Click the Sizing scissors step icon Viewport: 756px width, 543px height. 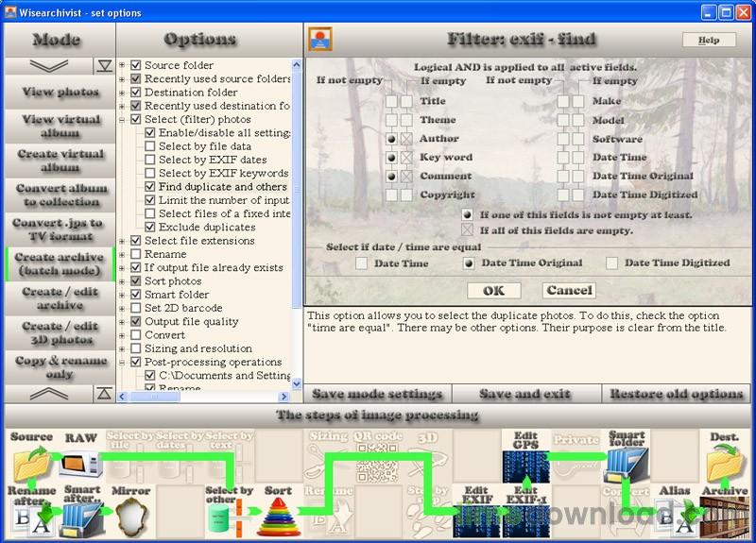click(x=326, y=462)
